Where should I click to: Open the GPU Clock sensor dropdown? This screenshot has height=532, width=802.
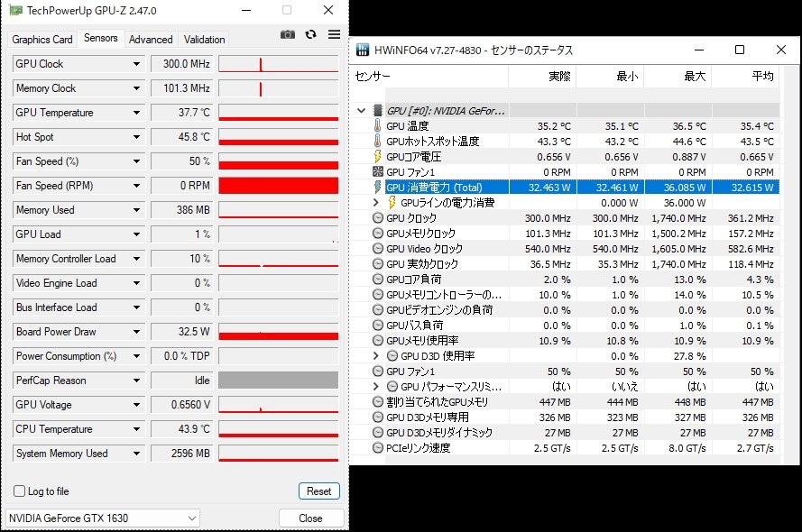136,64
